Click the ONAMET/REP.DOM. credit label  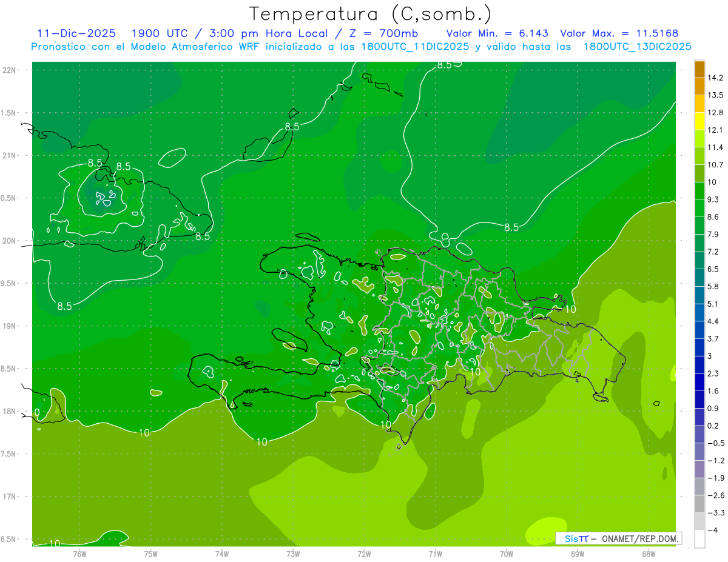point(639,538)
